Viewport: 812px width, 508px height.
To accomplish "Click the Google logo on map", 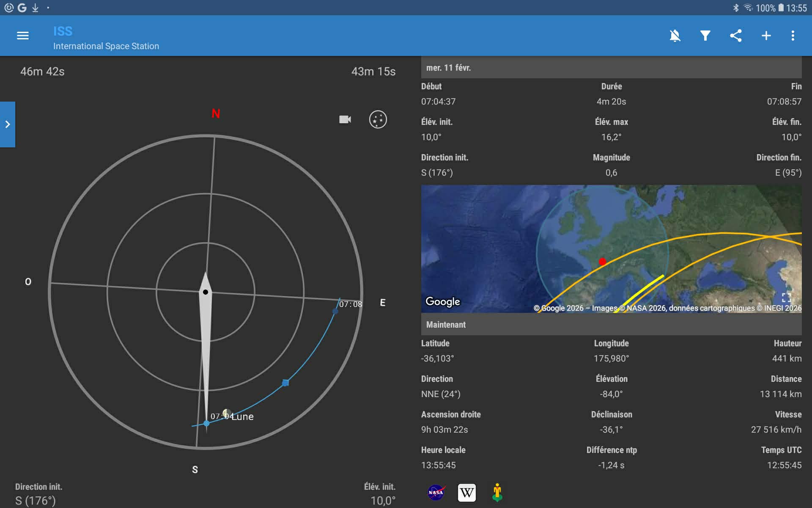I will pyautogui.click(x=442, y=301).
